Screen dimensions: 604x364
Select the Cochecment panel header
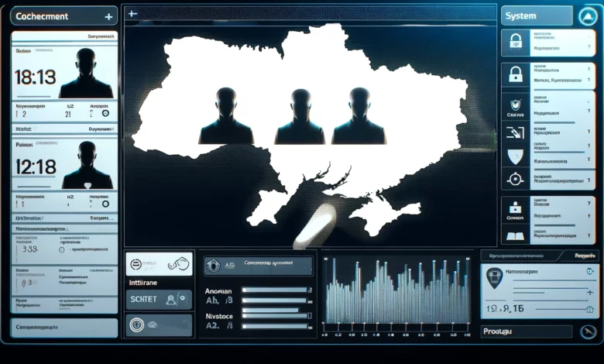click(x=54, y=16)
